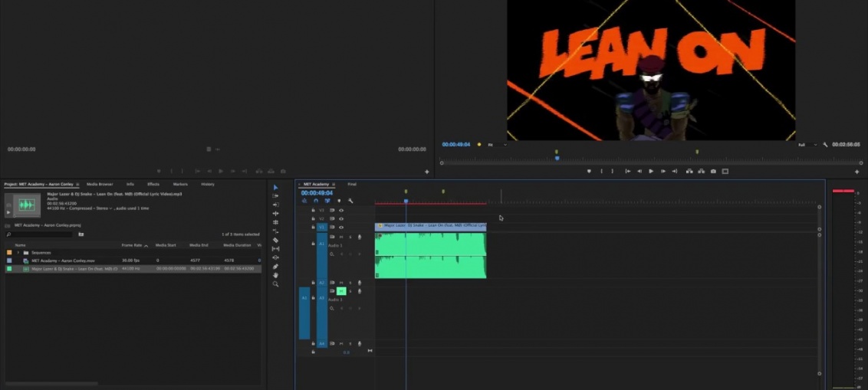Open the Source Monitor button editor plus
The height and width of the screenshot is (390, 868).
pos(427,172)
